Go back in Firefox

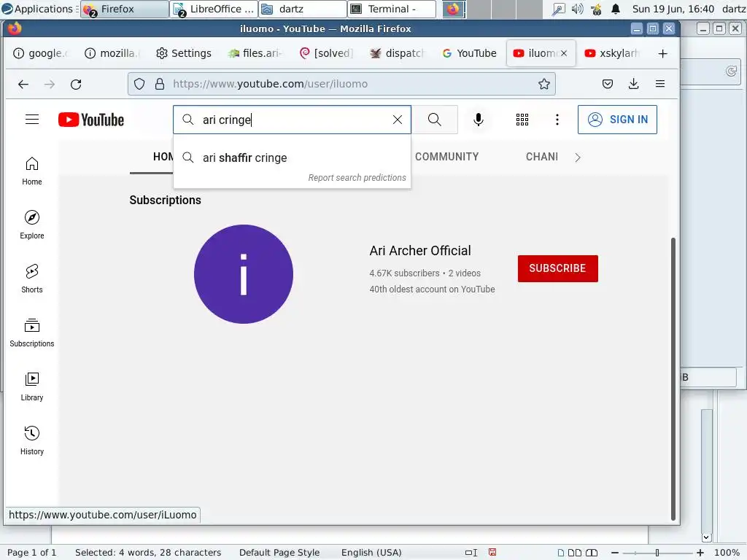point(23,85)
